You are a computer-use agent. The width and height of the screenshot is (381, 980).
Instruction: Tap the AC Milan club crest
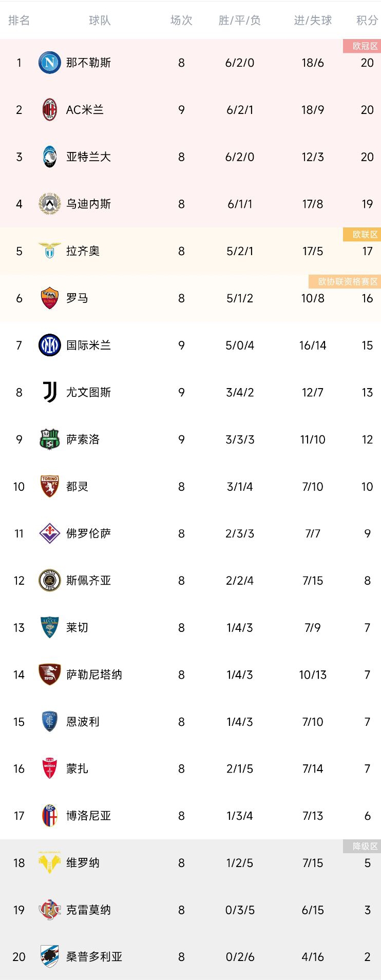tap(50, 110)
